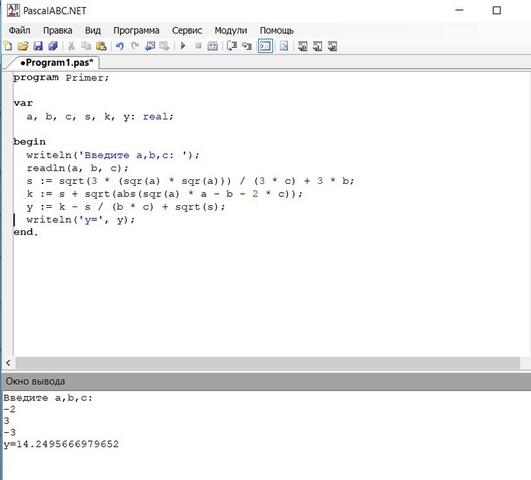The height and width of the screenshot is (480, 531).
Task: Click the line starting 'k := s + sqrt'
Action: [164, 194]
